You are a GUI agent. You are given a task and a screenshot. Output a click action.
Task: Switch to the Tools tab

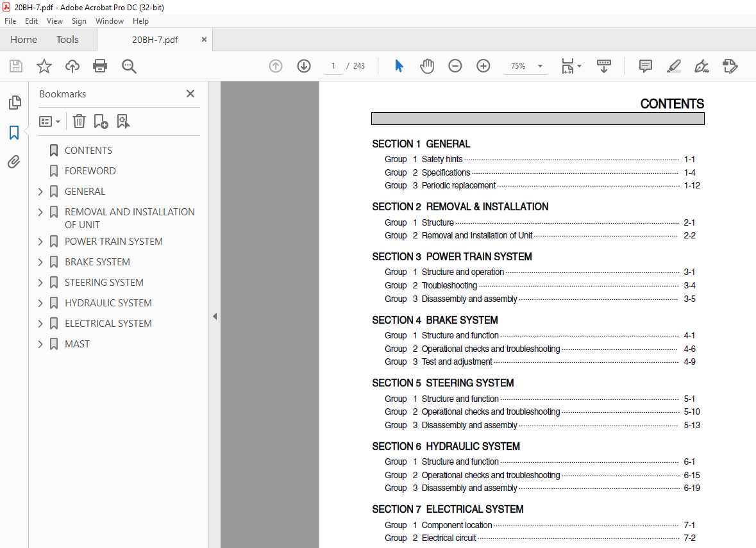(67, 40)
